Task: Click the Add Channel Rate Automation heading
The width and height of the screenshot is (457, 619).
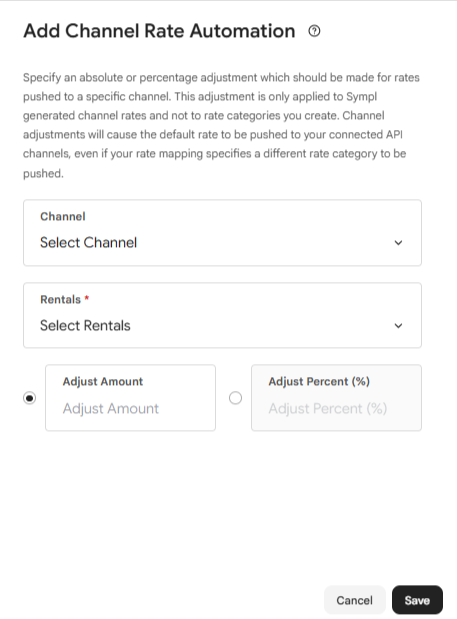Action: click(159, 31)
